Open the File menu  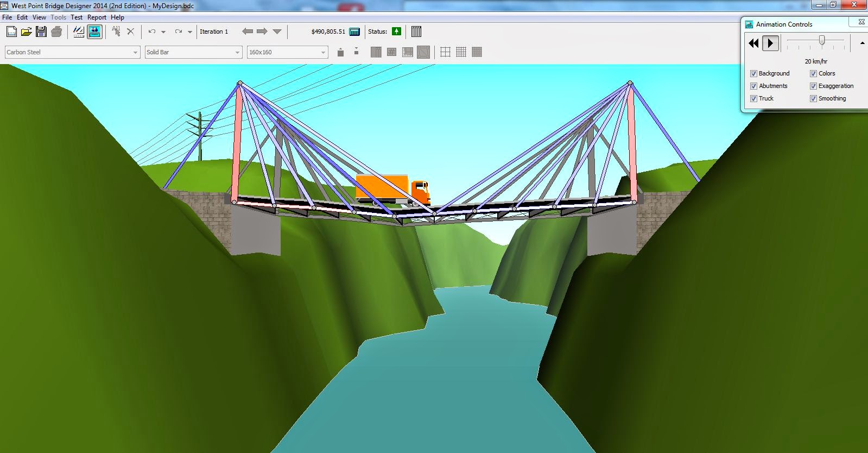7,17
